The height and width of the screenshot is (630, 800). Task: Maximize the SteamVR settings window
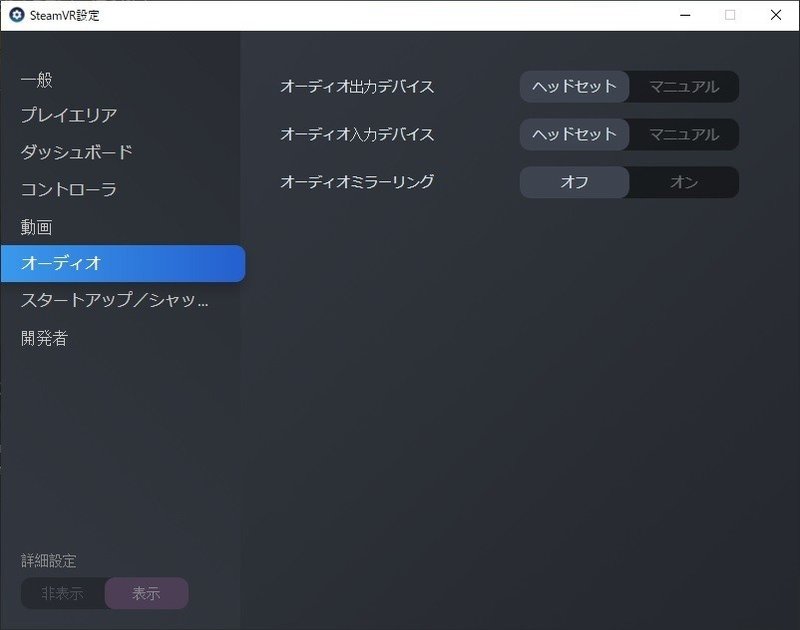[x=730, y=15]
